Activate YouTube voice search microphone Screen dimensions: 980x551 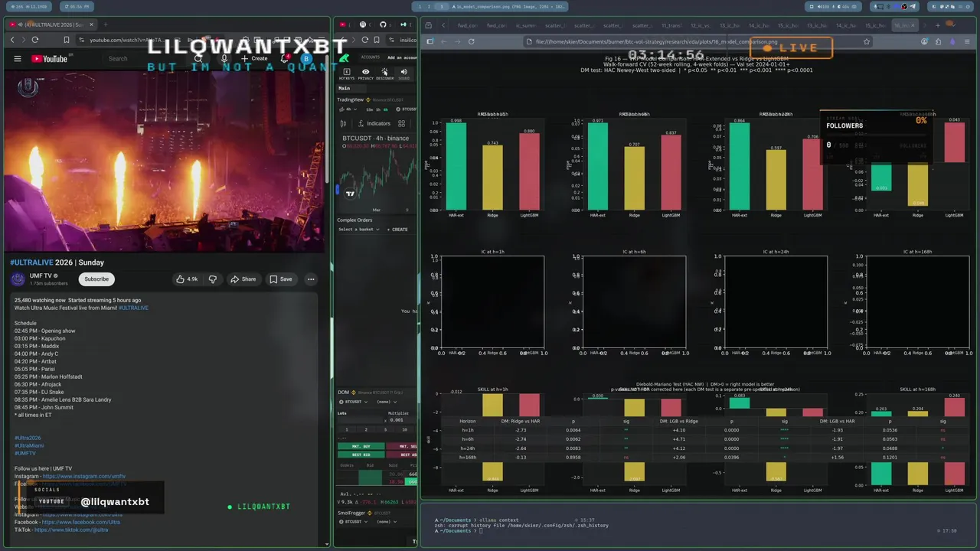[224, 58]
